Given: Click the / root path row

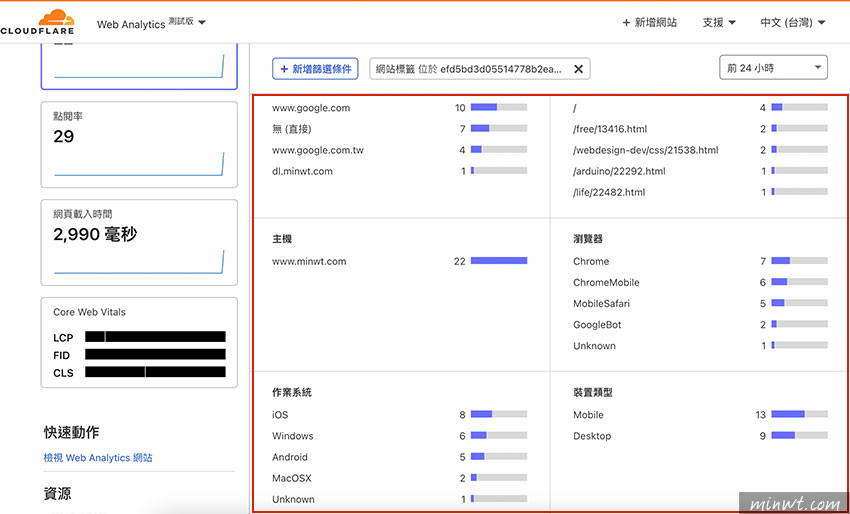Looking at the screenshot, I should pyautogui.click(x=700, y=108).
